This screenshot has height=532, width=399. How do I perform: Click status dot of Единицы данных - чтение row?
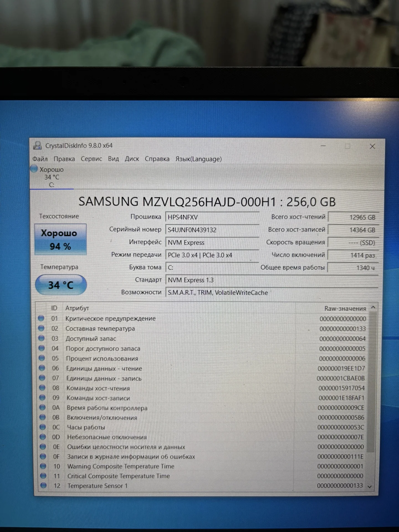pos(42,368)
